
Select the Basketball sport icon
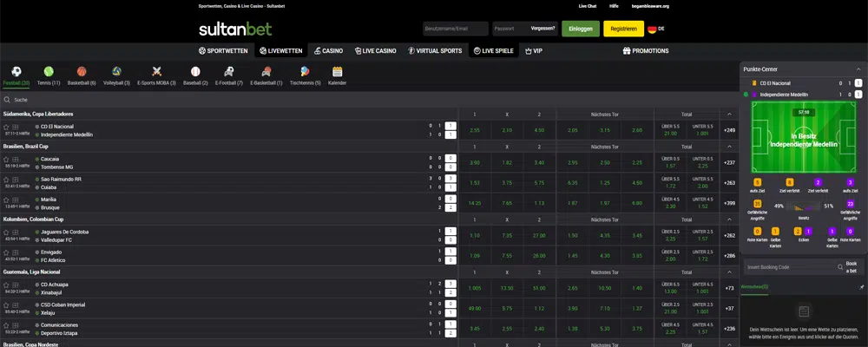(82, 72)
